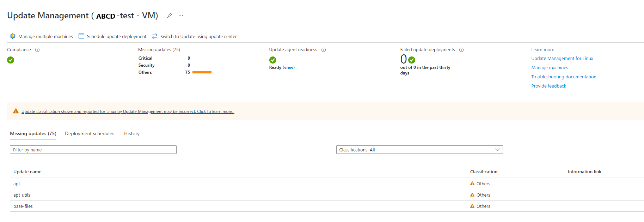
Task: Click the Schedule update deployment calendar icon
Action: (x=81, y=36)
